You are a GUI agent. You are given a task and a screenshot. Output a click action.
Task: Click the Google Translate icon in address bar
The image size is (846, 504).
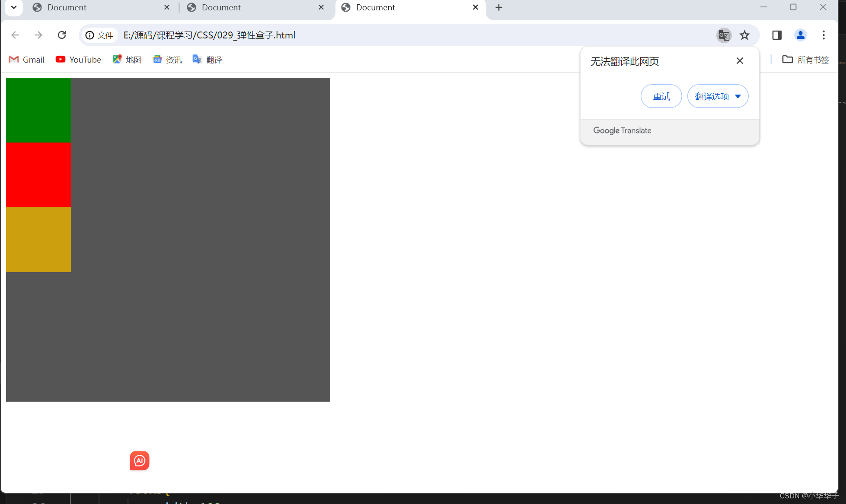(724, 35)
